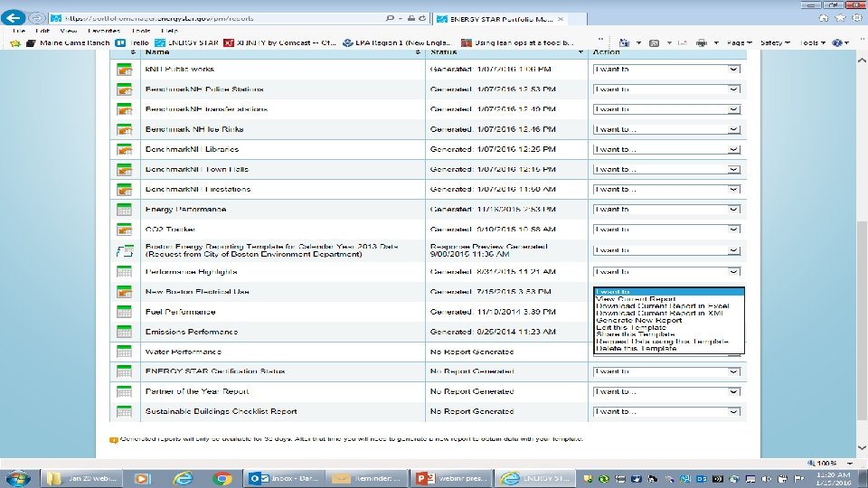
Task: Click the CO2 Tracker report icon
Action: point(124,229)
